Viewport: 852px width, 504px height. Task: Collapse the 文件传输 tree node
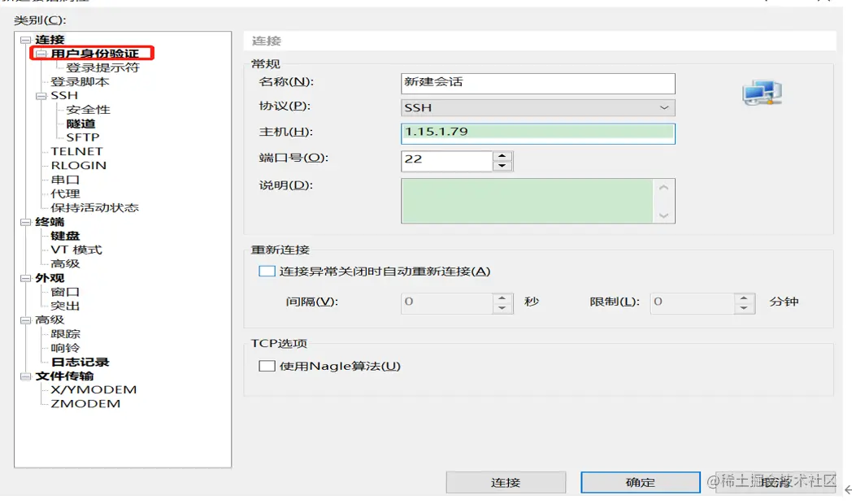pyautogui.click(x=25, y=376)
